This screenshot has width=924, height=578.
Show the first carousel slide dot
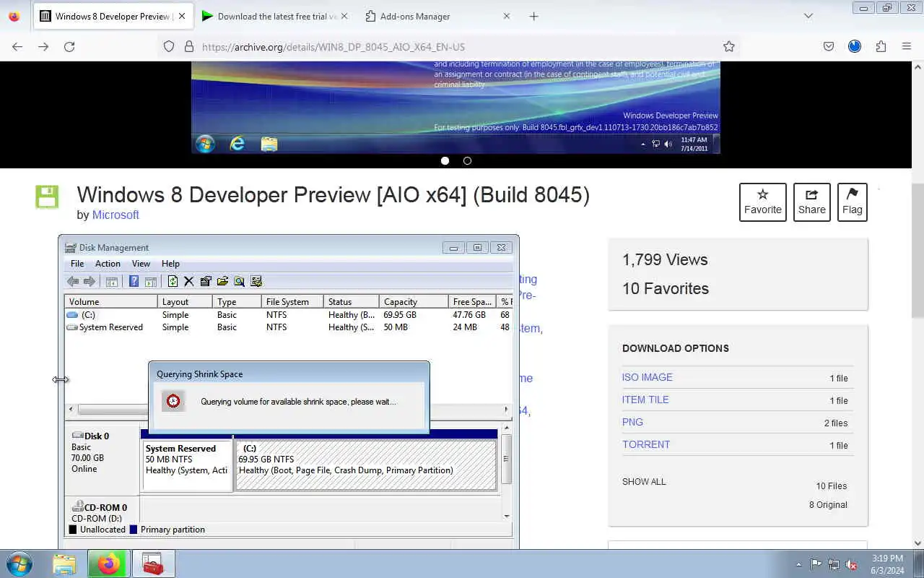(445, 160)
